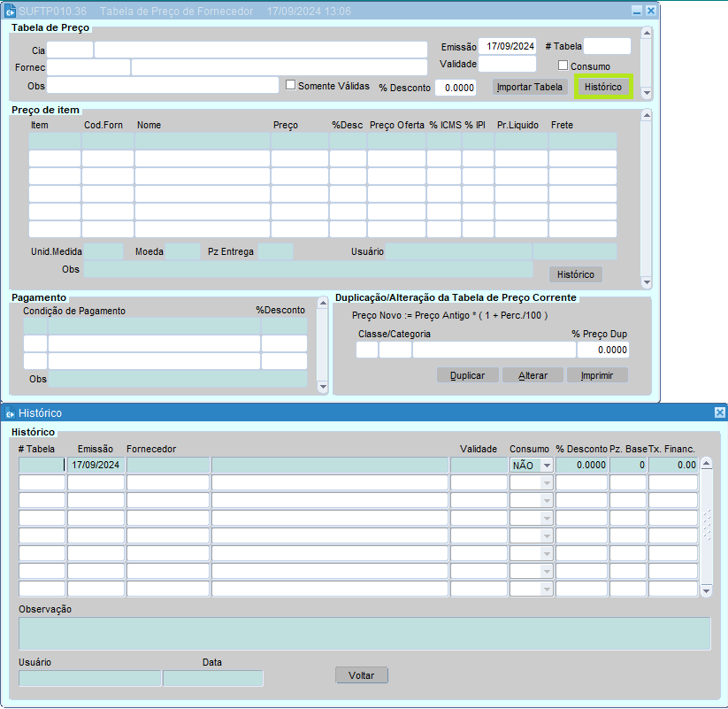Screen dimensions: 728x709
Task: Click the Histórico window title icon
Action: click(11, 412)
